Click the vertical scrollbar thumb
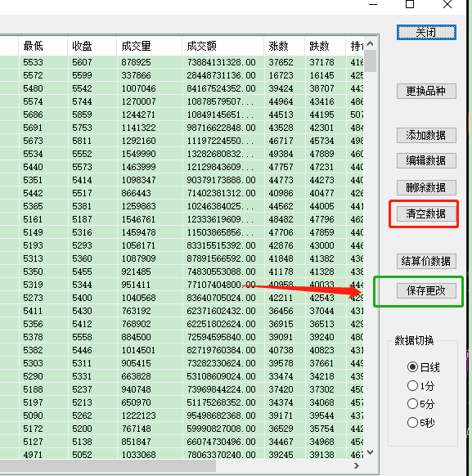This screenshot has width=472, height=476. coord(370,61)
